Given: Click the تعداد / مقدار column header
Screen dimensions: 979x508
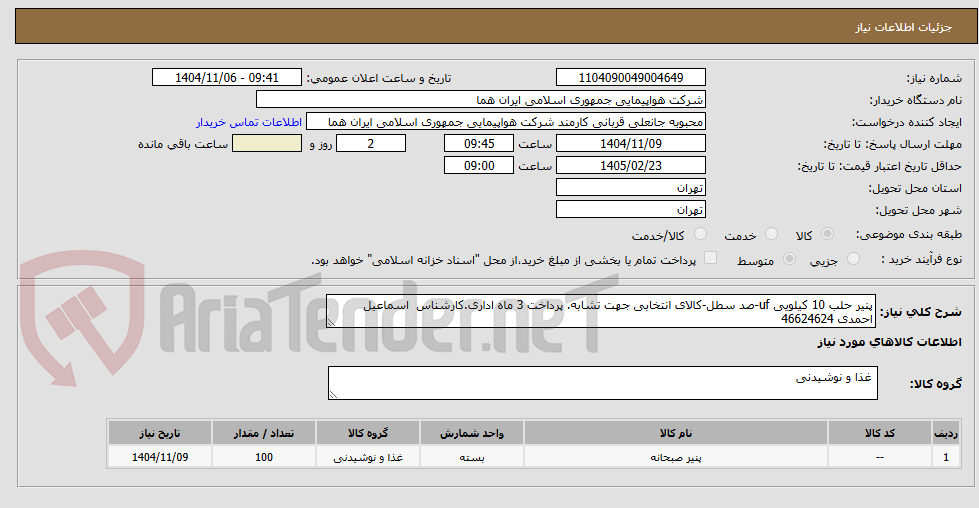Looking at the screenshot, I should point(264,433).
